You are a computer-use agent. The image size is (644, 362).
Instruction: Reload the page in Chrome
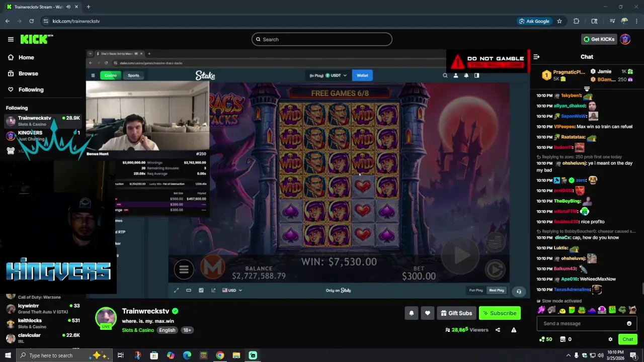[31, 21]
